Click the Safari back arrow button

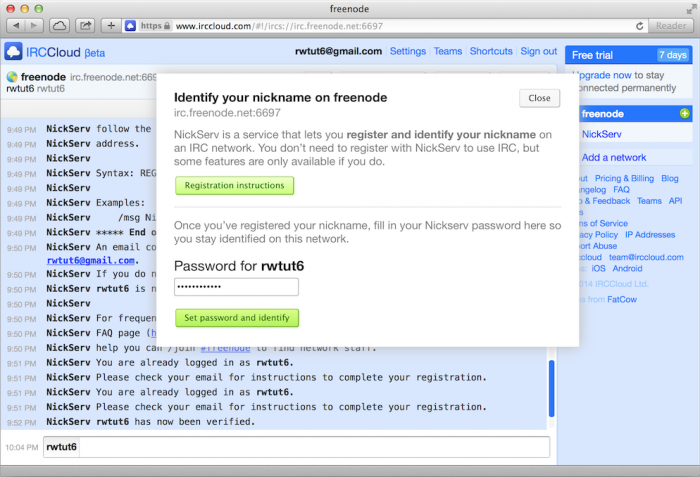point(16,26)
